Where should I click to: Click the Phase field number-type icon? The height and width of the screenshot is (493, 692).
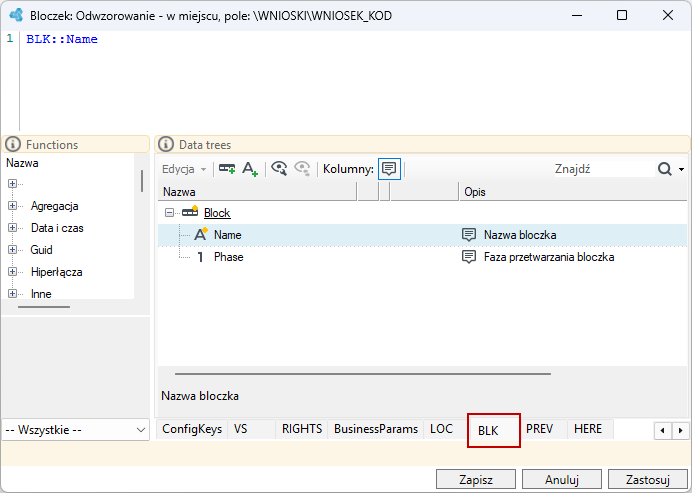click(x=200, y=257)
